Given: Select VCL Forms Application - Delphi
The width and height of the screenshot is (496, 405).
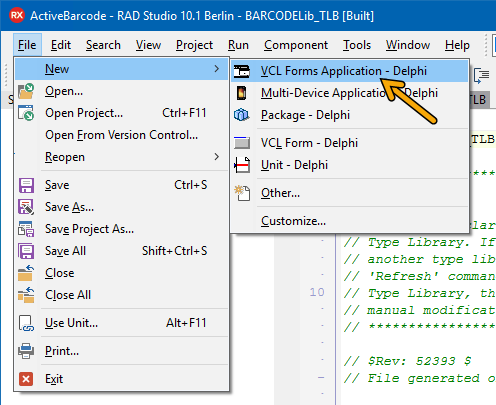Looking at the screenshot, I should [x=350, y=71].
